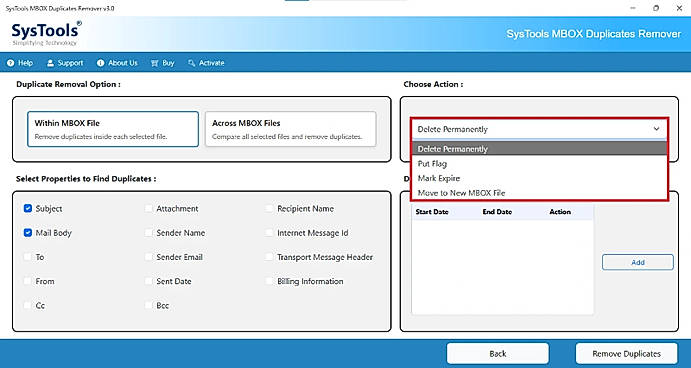Viewport: 691px width, 368px height.
Task: Choose Delete Permanently from the list
Action: 539,149
